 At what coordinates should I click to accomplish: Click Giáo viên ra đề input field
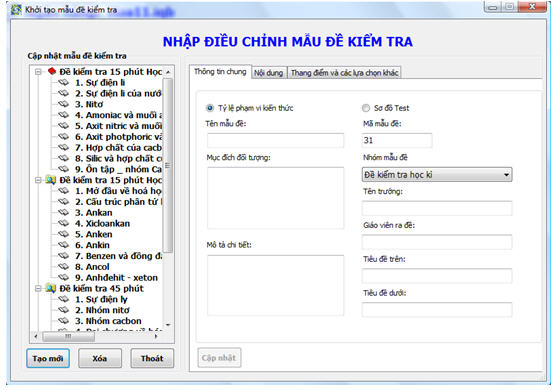pos(437,242)
